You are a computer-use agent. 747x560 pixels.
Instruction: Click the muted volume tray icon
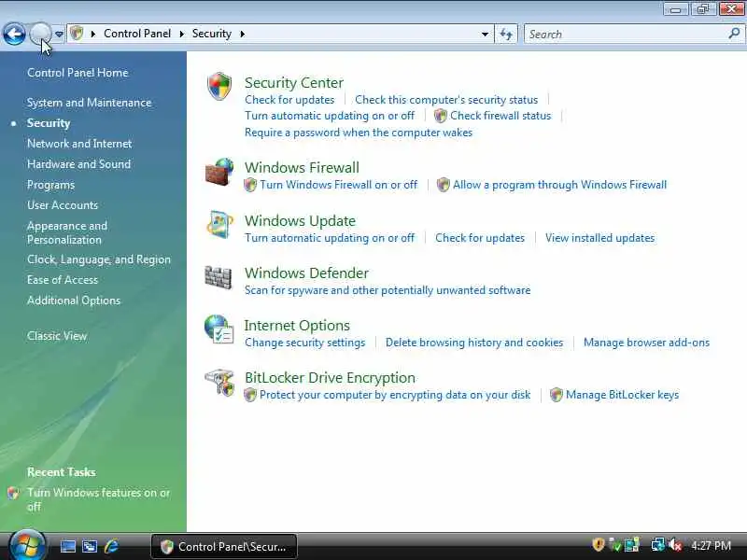[675, 545]
